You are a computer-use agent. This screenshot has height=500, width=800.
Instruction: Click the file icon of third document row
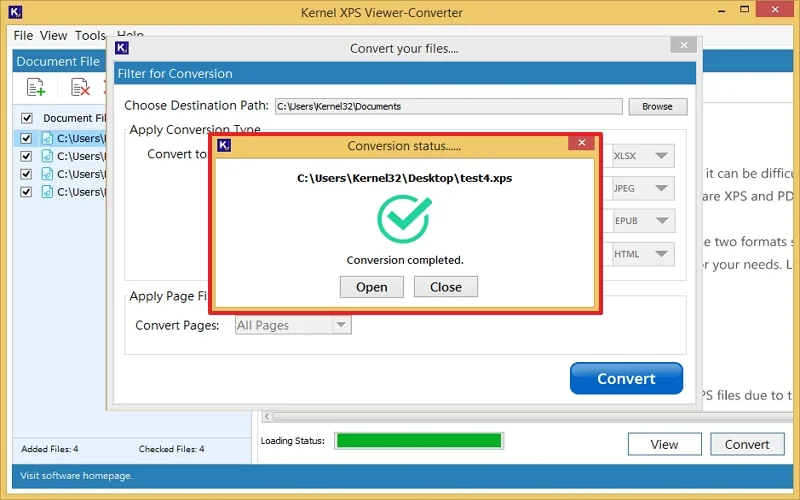point(47,174)
